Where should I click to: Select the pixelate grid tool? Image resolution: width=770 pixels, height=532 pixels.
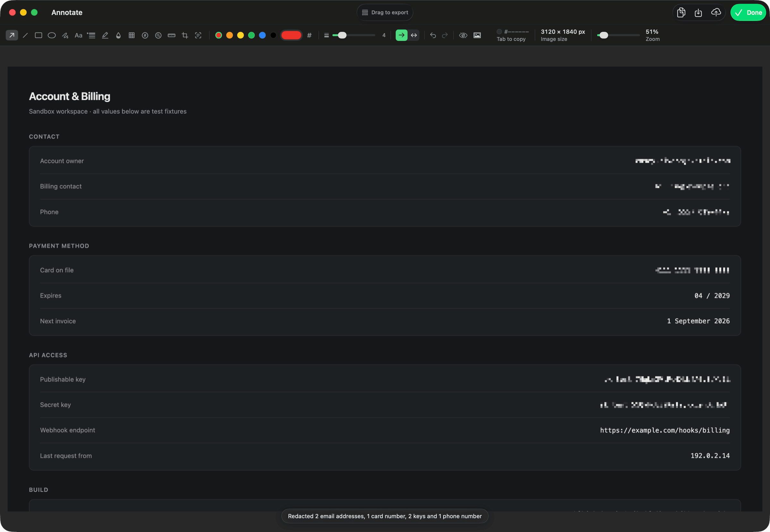coord(132,35)
